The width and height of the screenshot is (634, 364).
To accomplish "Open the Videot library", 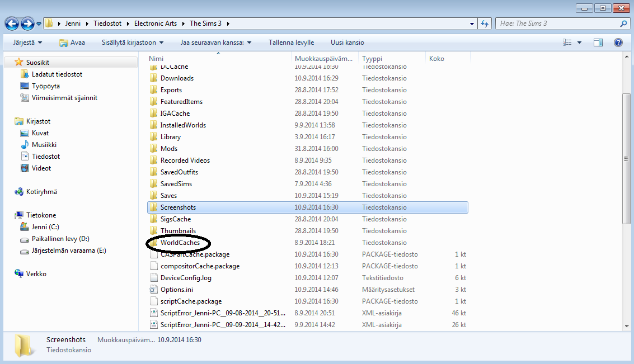I will [x=41, y=168].
